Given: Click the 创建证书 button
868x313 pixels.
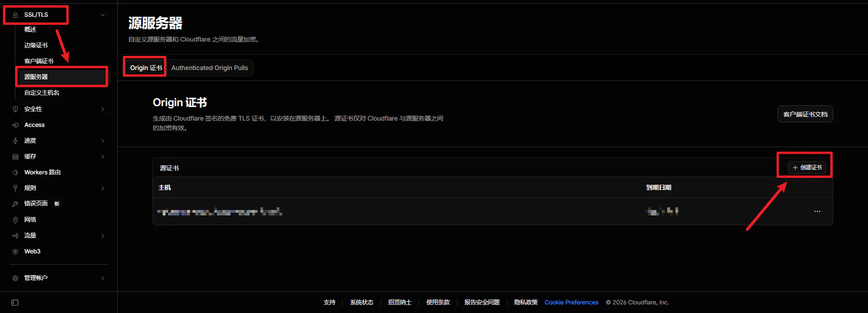Looking at the screenshot, I should click(807, 168).
